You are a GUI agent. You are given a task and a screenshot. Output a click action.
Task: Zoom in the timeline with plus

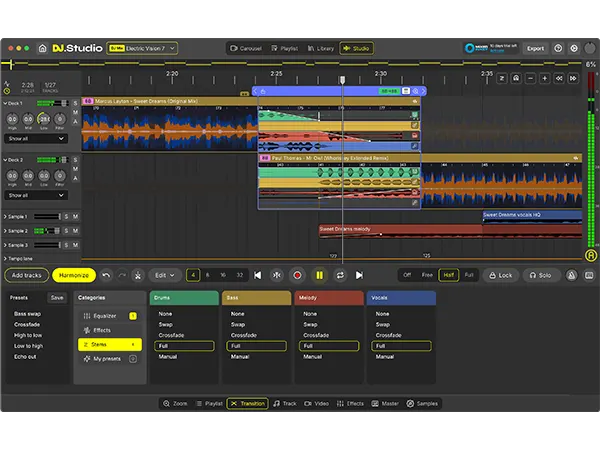click(545, 78)
